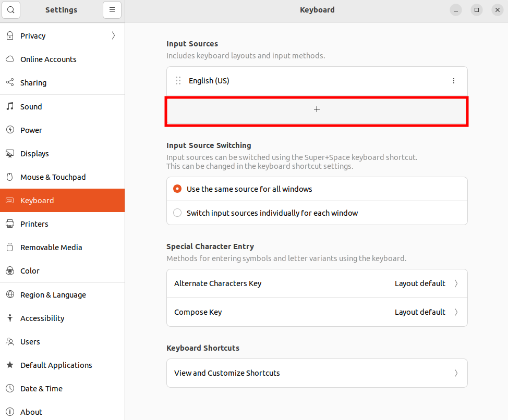Click the Displays monitor icon
Image resolution: width=508 pixels, height=420 pixels.
coord(10,153)
